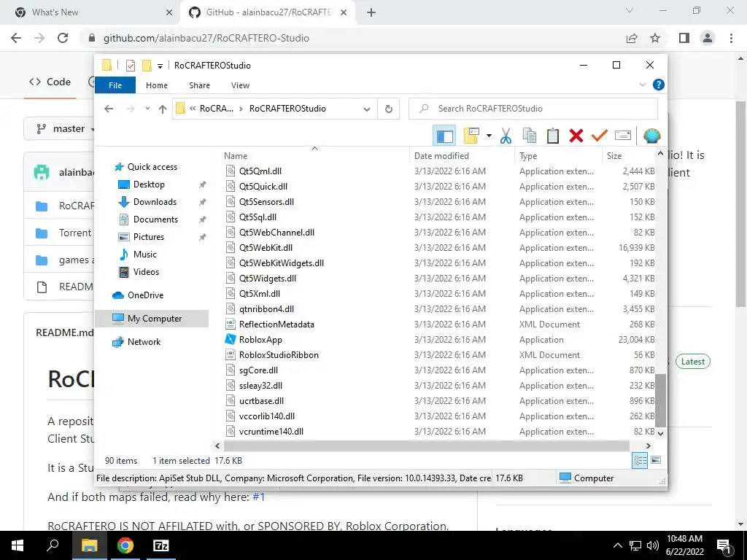
Task: Select RobloxStudioRibbon XML file
Action: tap(279, 355)
